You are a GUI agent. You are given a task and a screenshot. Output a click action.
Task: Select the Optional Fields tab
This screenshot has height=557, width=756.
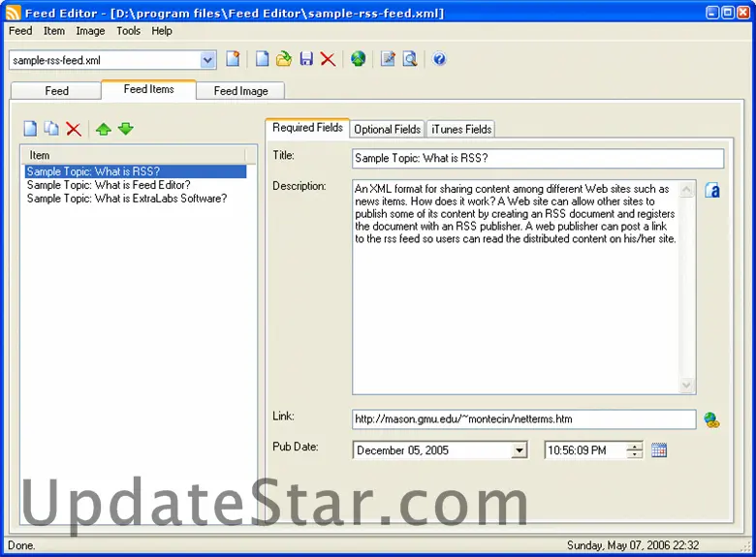coord(387,129)
